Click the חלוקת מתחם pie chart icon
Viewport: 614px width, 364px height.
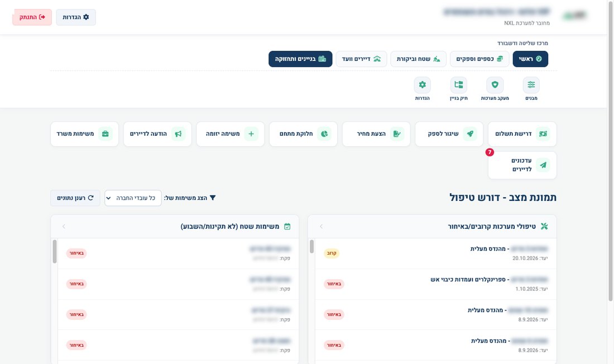[324, 133]
